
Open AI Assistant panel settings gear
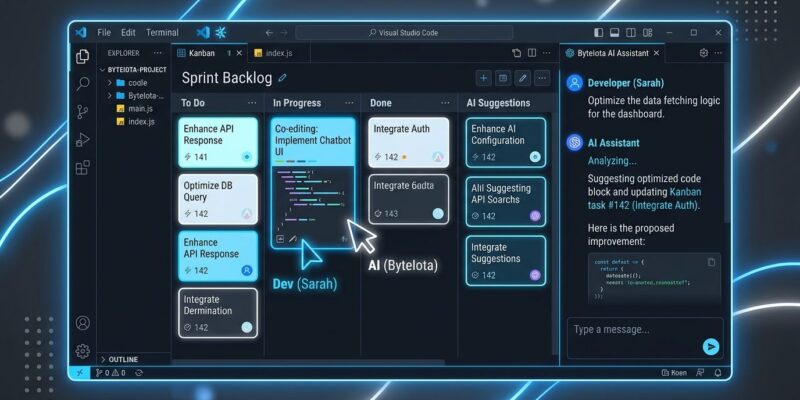click(x=704, y=53)
